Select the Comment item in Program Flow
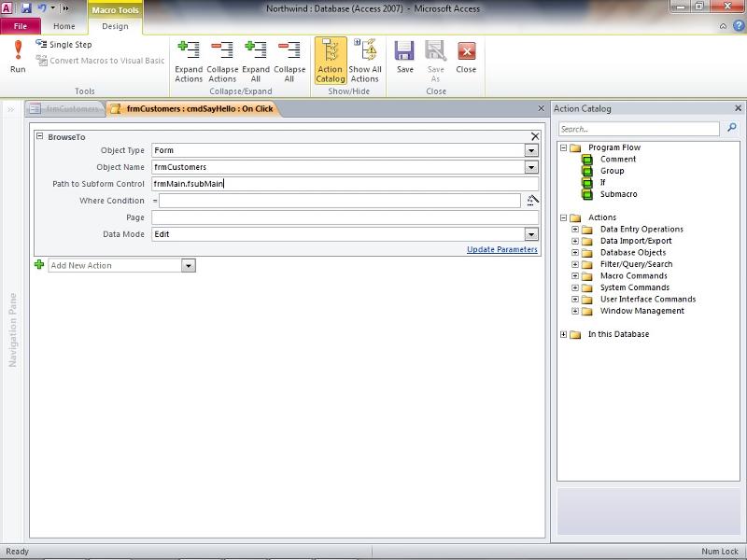 [618, 159]
